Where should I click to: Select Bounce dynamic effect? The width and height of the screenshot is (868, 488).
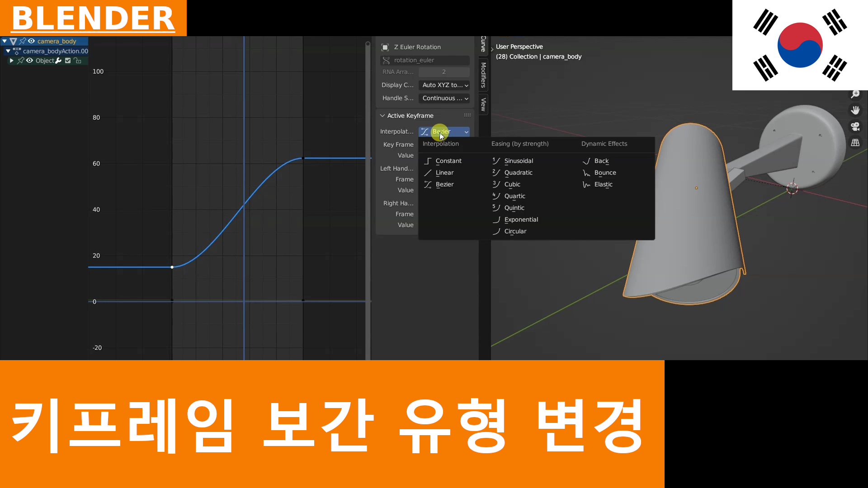coord(599,173)
